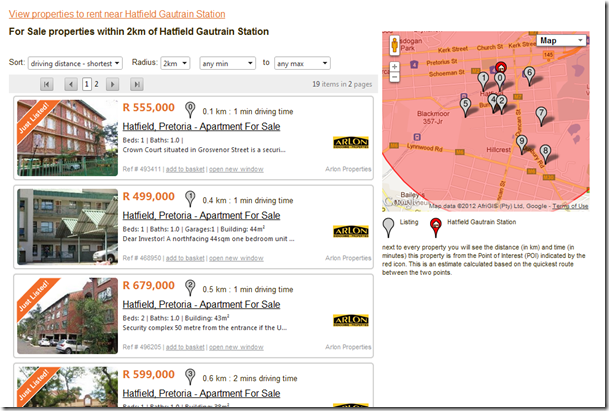Open Ref 493411 in new window
Image resolution: width=609 pixels, height=411 pixels.
[x=236, y=169]
